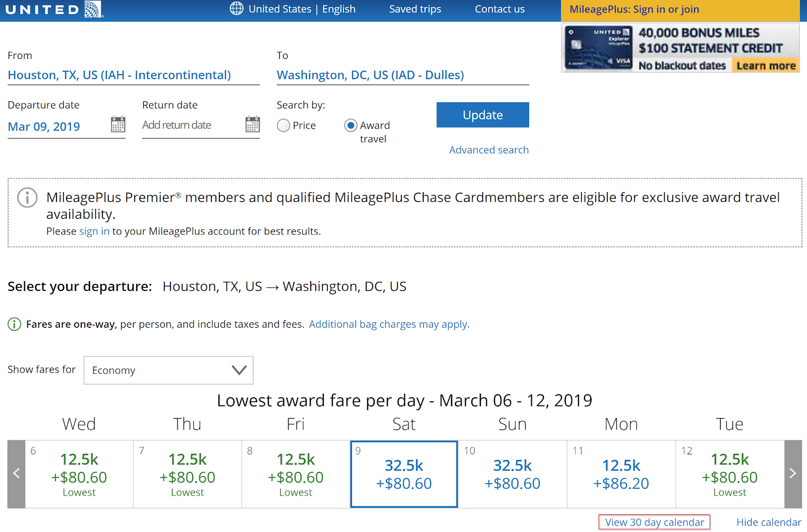The height and width of the screenshot is (532, 807).
Task: Click green info icon next to fares note
Action: click(14, 324)
